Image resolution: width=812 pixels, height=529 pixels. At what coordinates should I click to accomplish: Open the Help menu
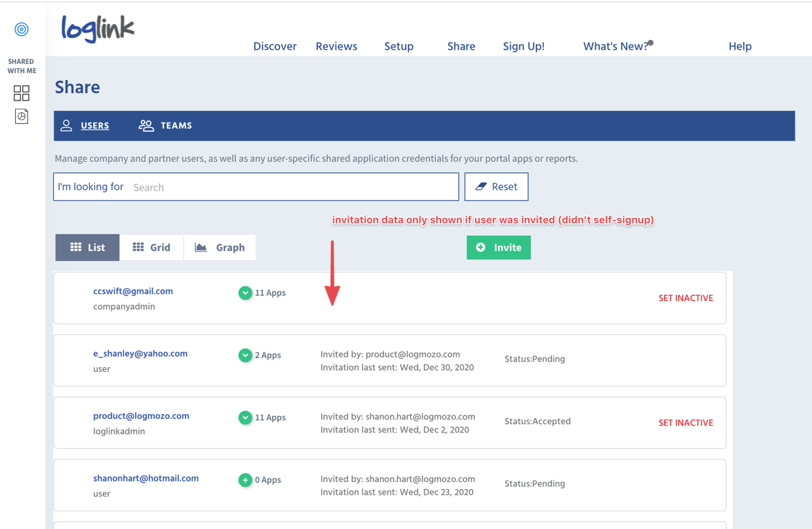[740, 46]
